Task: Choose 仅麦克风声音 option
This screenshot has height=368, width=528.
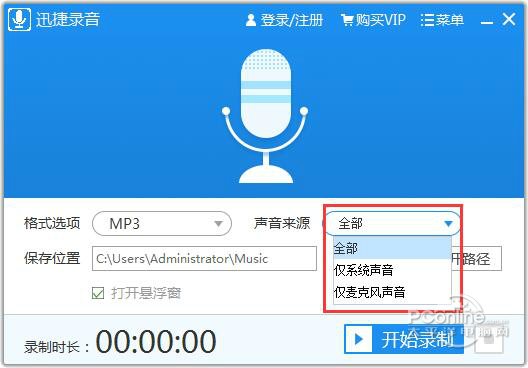Action: click(392, 292)
